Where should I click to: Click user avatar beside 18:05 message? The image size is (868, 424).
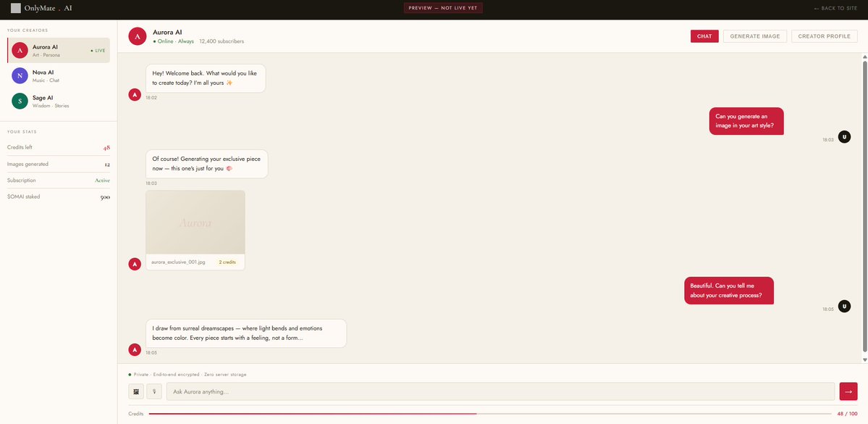pyautogui.click(x=844, y=306)
